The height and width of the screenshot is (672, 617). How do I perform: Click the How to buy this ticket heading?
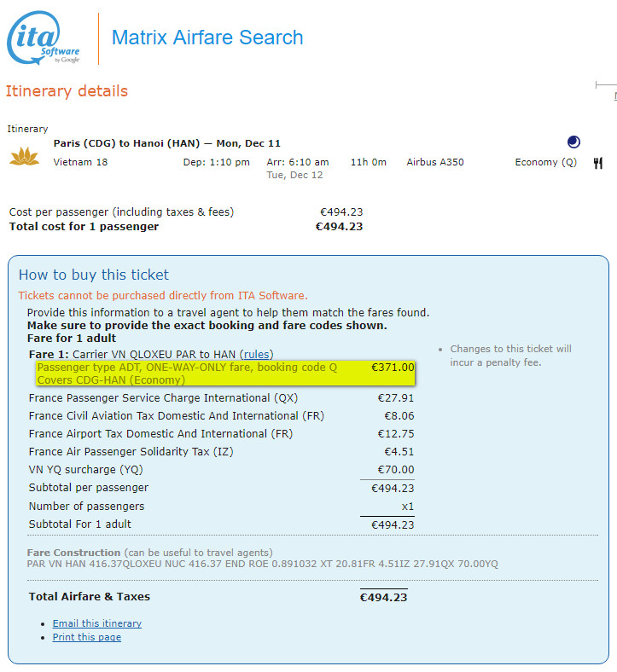(94, 275)
